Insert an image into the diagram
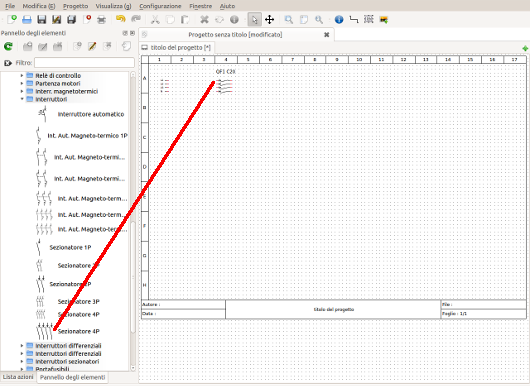Image resolution: width=530 pixels, height=386 pixels. coord(384,20)
